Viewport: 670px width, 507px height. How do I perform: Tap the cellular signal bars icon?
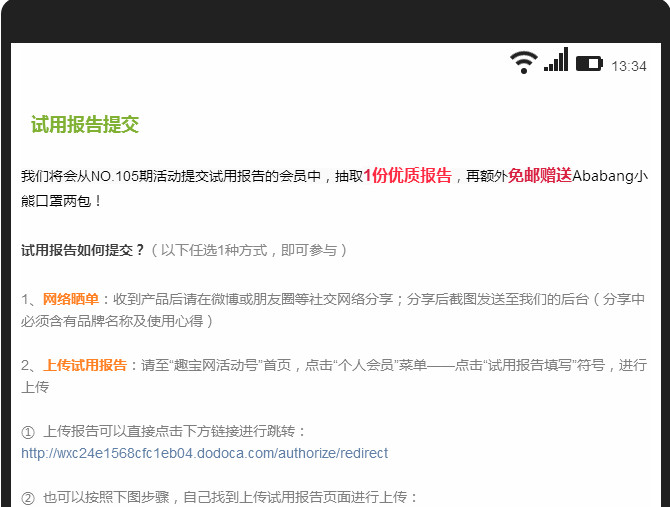click(x=556, y=59)
